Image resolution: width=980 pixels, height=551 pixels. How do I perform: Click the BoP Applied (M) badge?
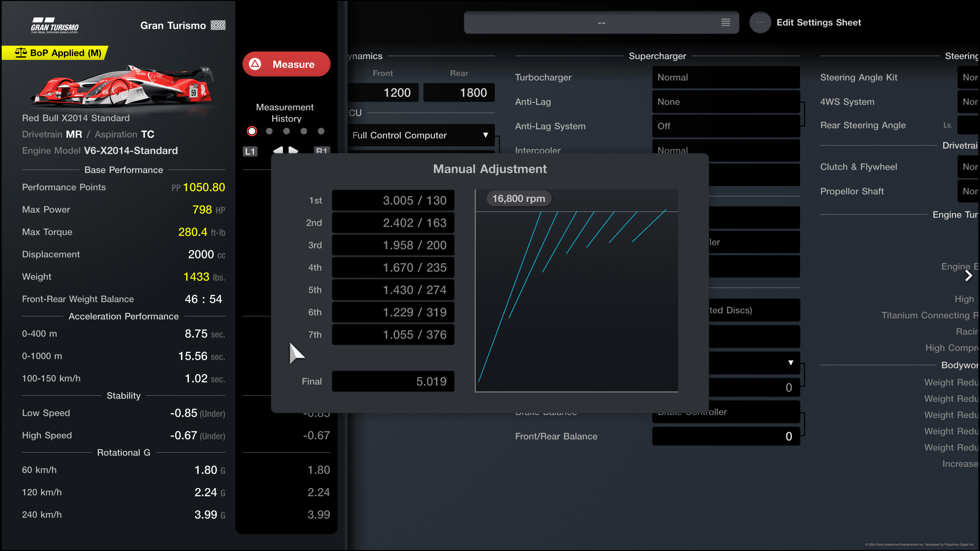coord(55,53)
